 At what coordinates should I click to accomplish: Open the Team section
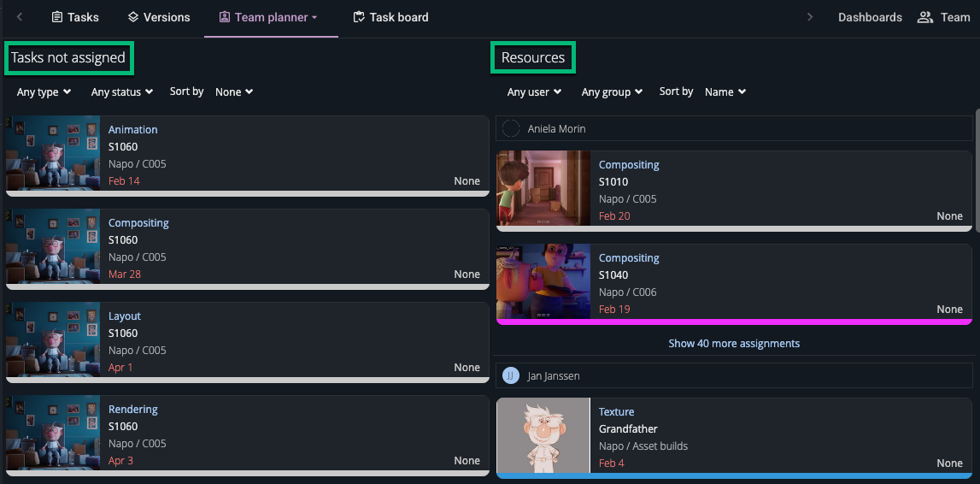click(x=944, y=17)
